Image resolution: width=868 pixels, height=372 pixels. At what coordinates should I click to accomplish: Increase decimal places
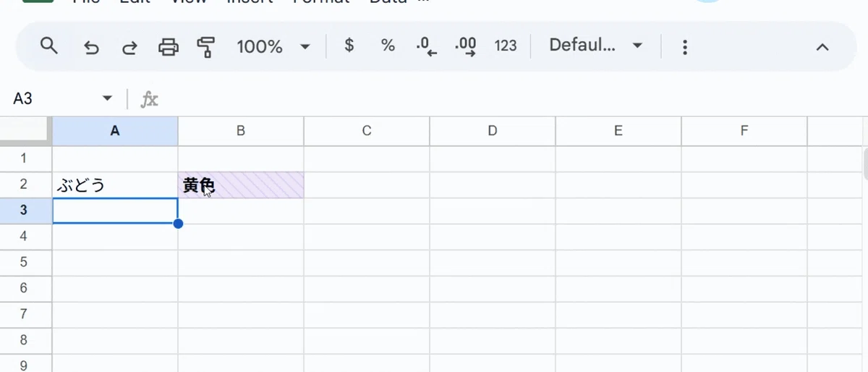466,46
